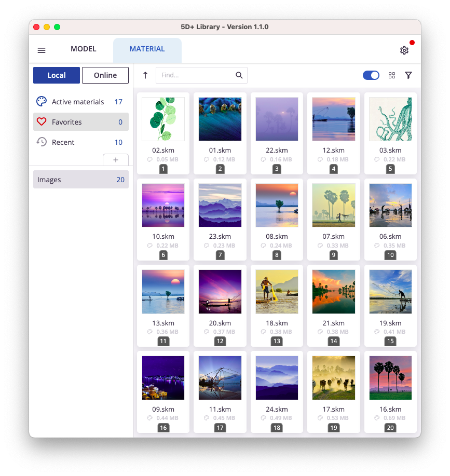
Task: Switch to the Online source option
Action: point(105,75)
